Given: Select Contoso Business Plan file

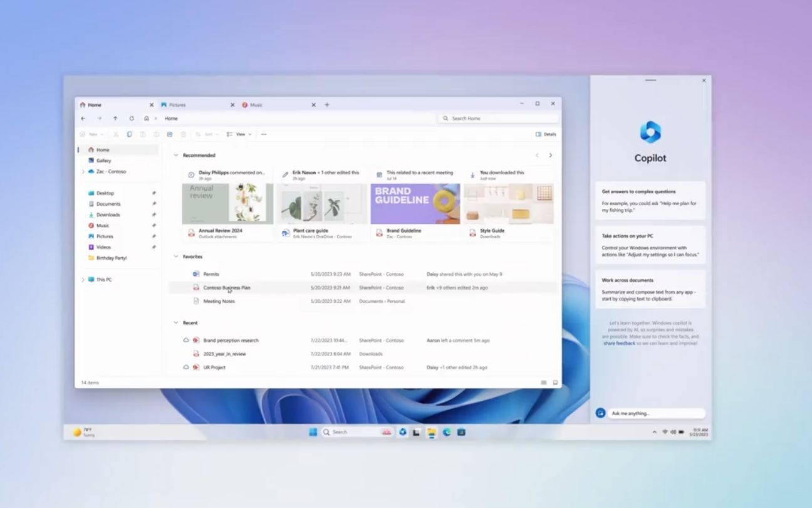Looking at the screenshot, I should point(363,288).
